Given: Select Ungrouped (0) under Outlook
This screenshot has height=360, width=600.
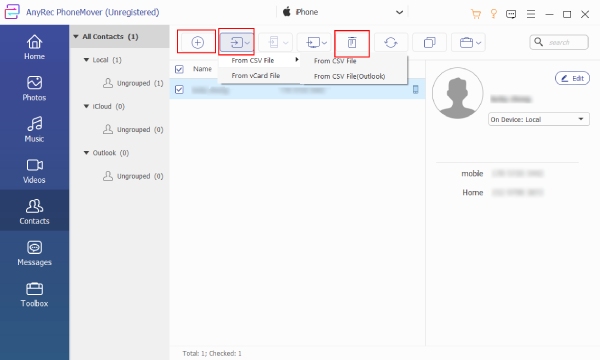Looking at the screenshot, I should [133, 176].
